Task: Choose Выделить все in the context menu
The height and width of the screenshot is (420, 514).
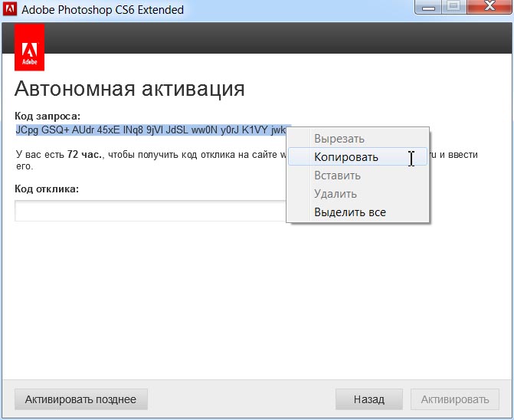Action: (358, 212)
